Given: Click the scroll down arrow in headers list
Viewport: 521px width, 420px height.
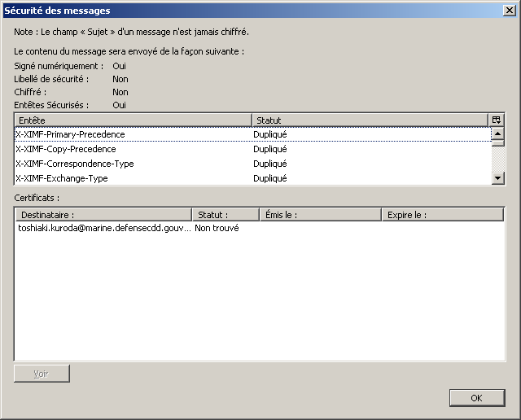Looking at the screenshot, I should [x=498, y=178].
